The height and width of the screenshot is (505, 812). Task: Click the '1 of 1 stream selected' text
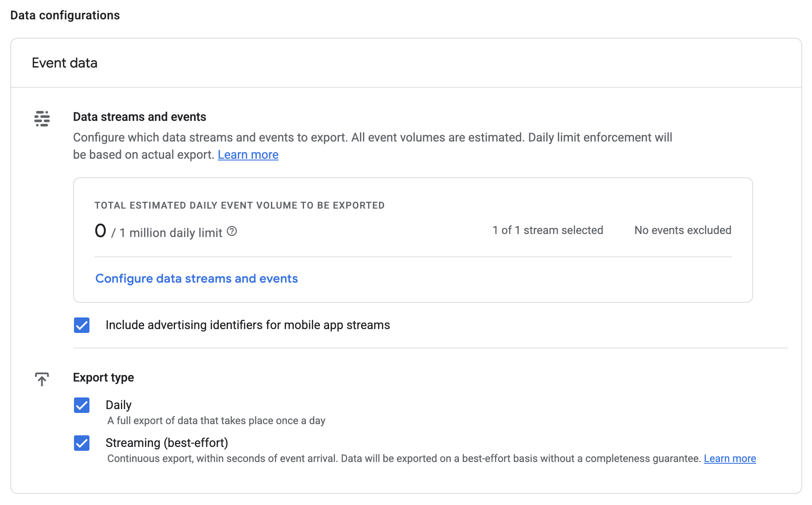(x=548, y=230)
